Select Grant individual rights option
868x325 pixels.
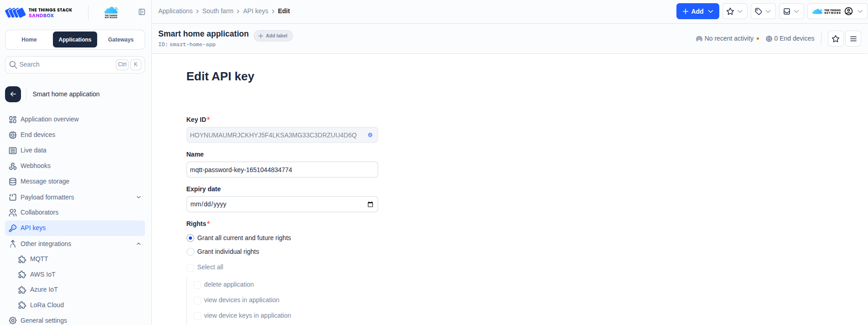tap(191, 252)
